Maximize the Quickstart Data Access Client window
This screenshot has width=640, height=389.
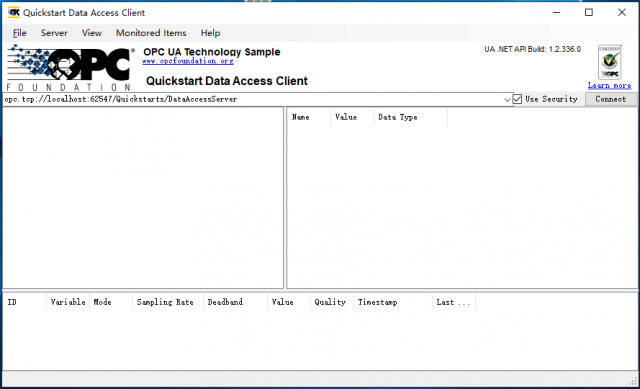589,12
